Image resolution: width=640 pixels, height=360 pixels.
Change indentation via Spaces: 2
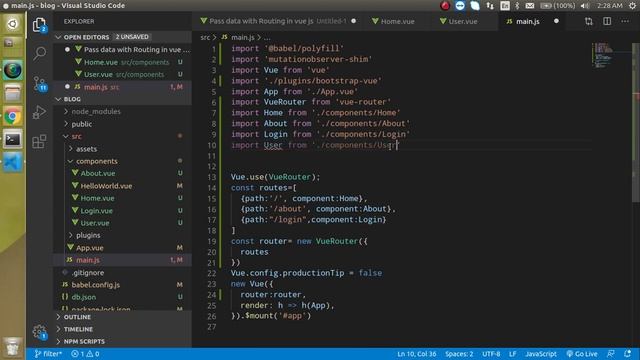(459, 354)
